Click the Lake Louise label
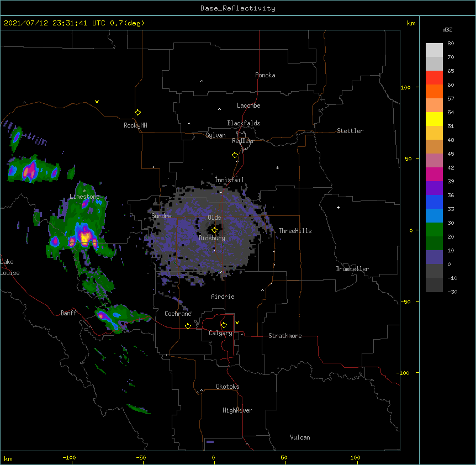The width and height of the screenshot is (476, 465). (10, 267)
